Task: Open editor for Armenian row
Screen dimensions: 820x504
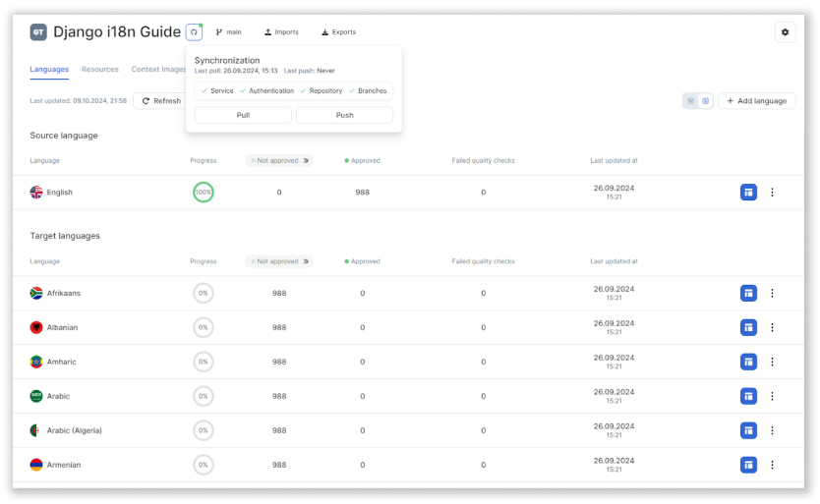Action: click(748, 465)
